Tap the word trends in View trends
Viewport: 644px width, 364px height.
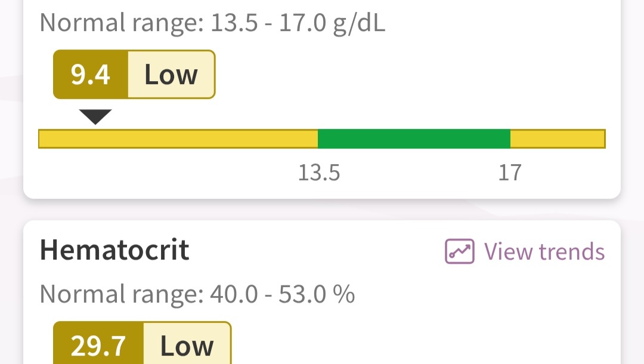pos(572,251)
